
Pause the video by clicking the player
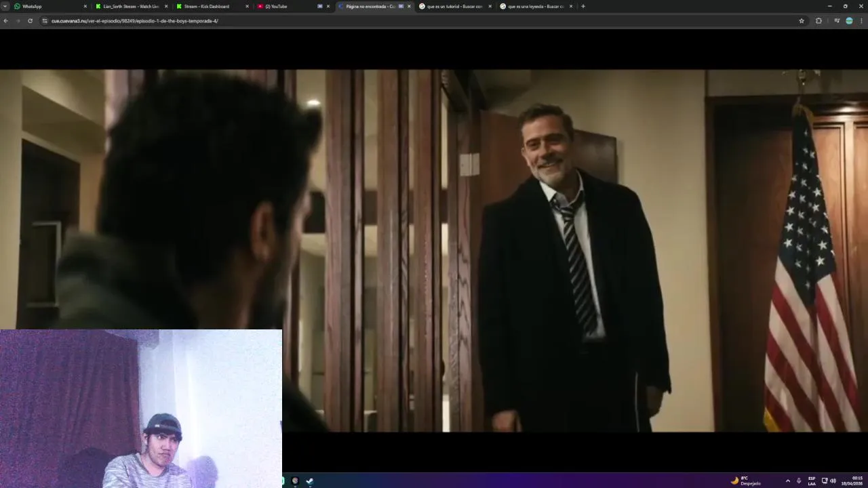pyautogui.click(x=434, y=251)
